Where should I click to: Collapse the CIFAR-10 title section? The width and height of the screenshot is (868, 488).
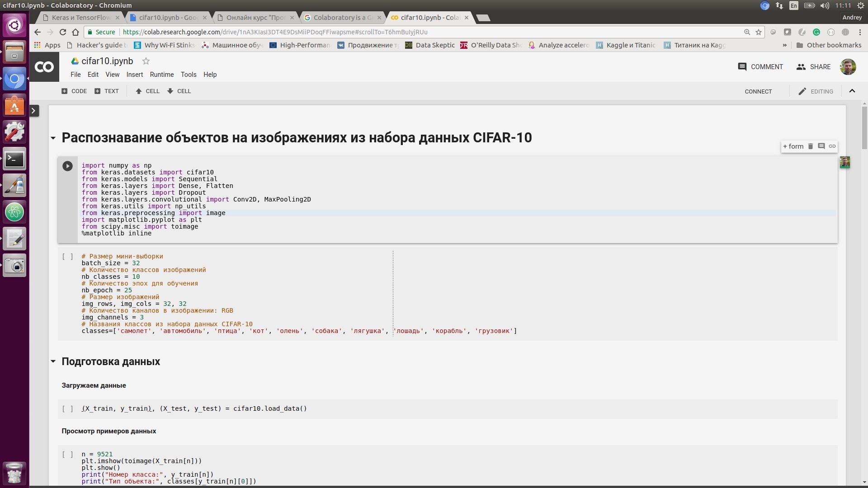coord(53,138)
